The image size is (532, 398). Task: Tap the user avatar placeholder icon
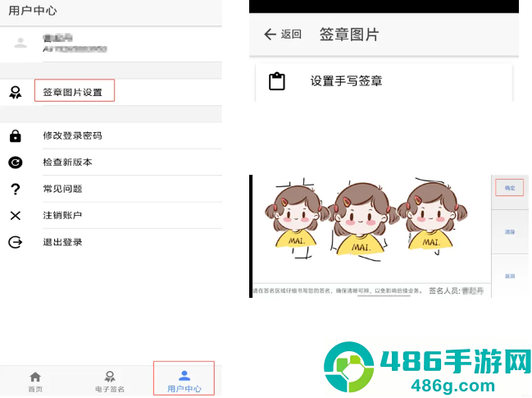click(20, 43)
